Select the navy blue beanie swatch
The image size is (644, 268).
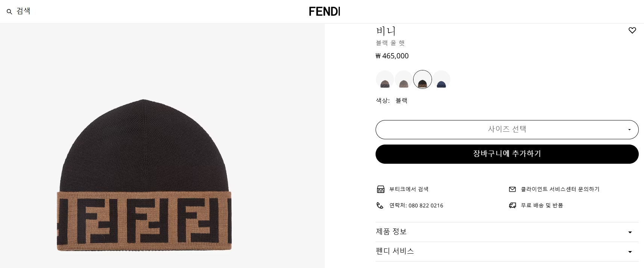pos(441,80)
